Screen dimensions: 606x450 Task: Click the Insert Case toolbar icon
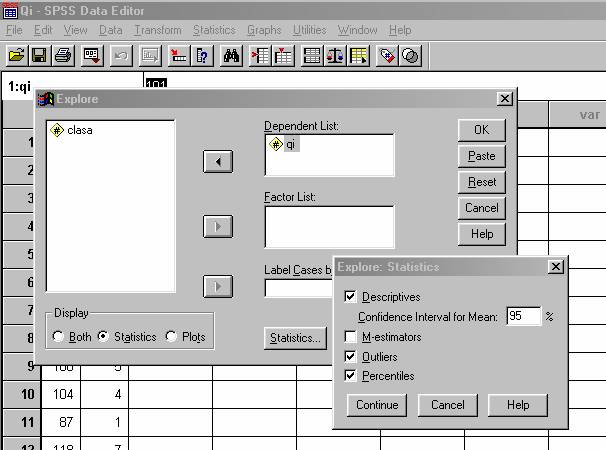pyautogui.click(x=260, y=56)
